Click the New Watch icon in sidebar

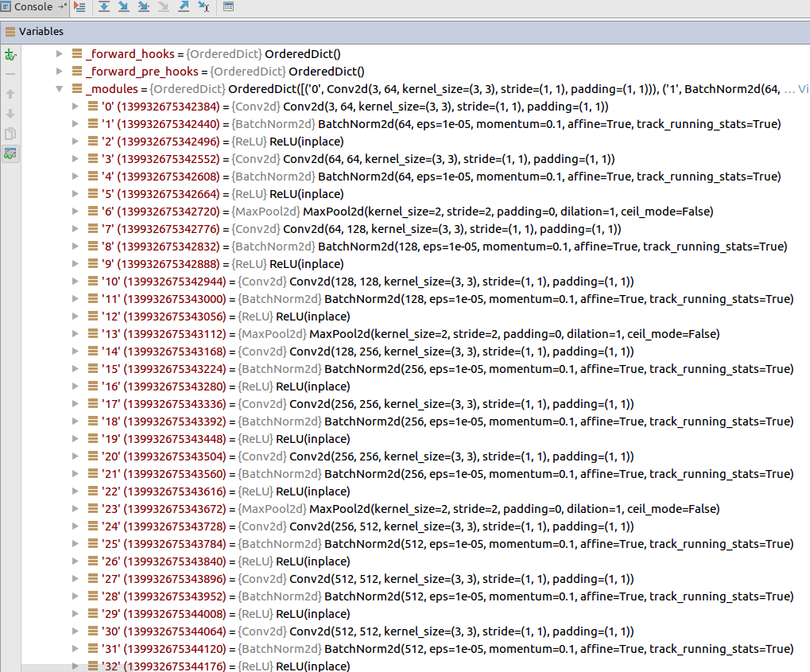pos(10,56)
